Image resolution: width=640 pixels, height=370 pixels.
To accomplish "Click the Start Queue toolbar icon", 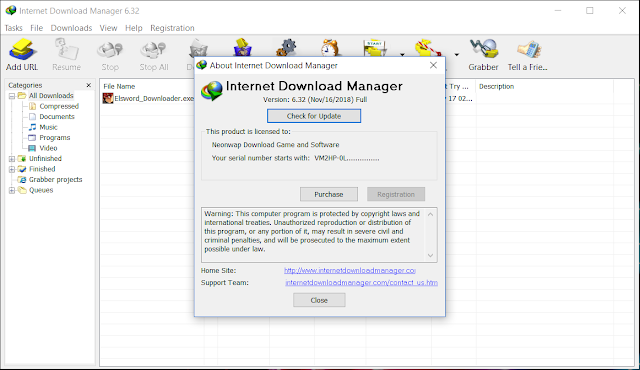I will [375, 48].
